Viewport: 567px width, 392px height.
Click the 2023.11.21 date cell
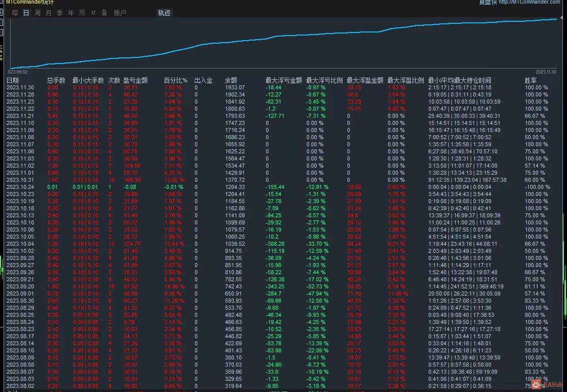coord(20,116)
